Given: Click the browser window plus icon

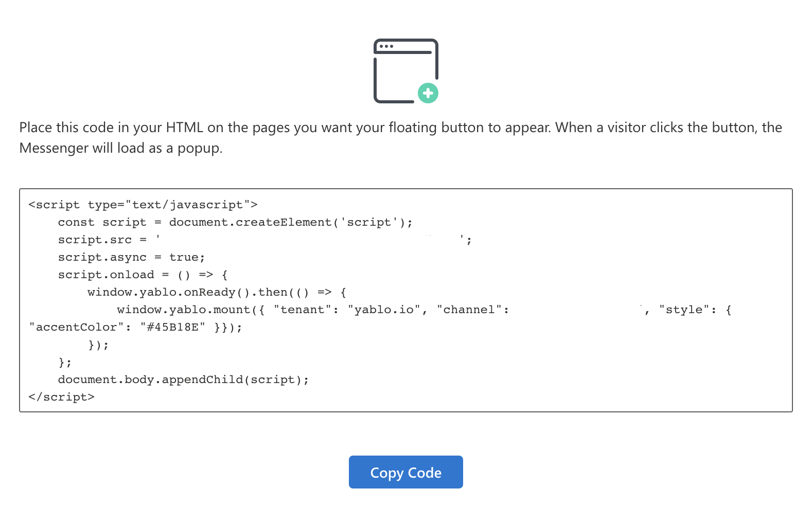Looking at the screenshot, I should pyautogui.click(x=406, y=71).
